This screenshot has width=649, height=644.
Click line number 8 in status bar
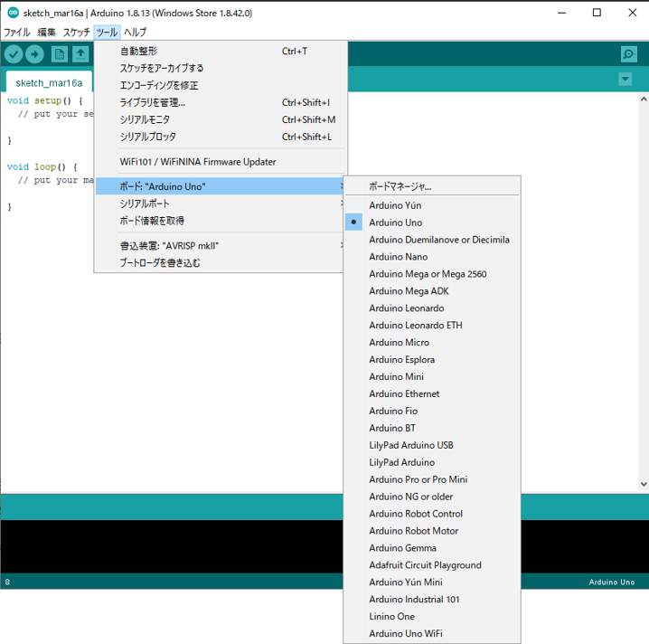7,582
